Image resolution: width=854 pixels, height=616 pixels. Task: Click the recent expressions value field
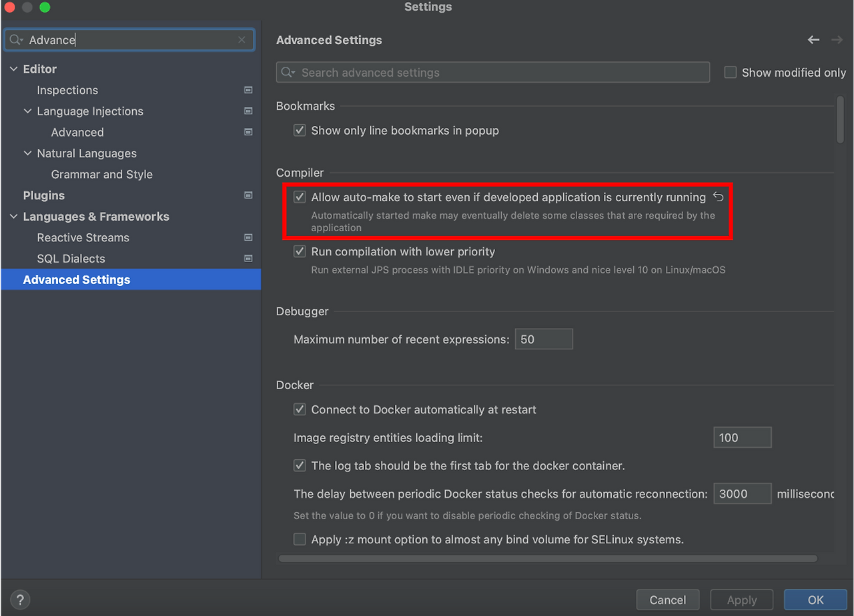tap(544, 339)
